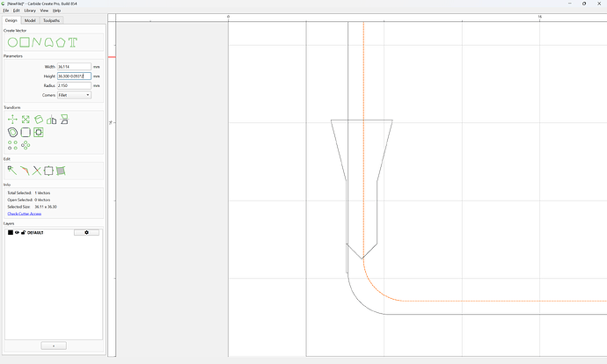Select the Circle vector creation tool
607x364 pixels.
12,42
